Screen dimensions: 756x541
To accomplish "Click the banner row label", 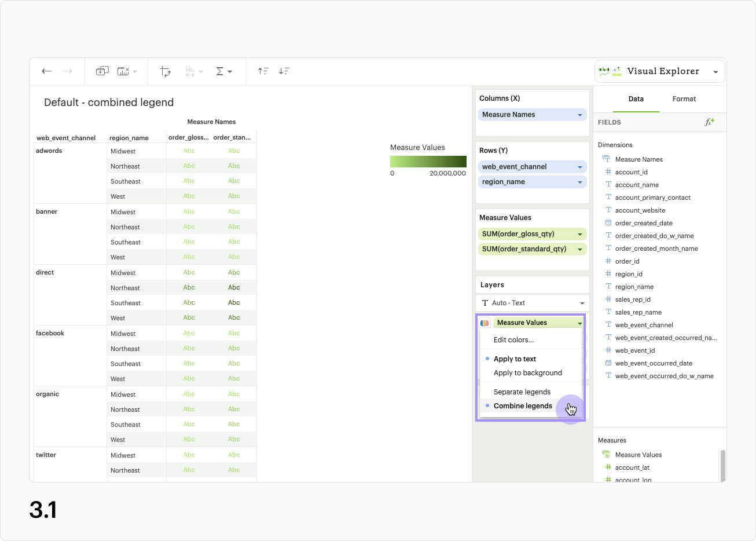I will pyautogui.click(x=46, y=211).
